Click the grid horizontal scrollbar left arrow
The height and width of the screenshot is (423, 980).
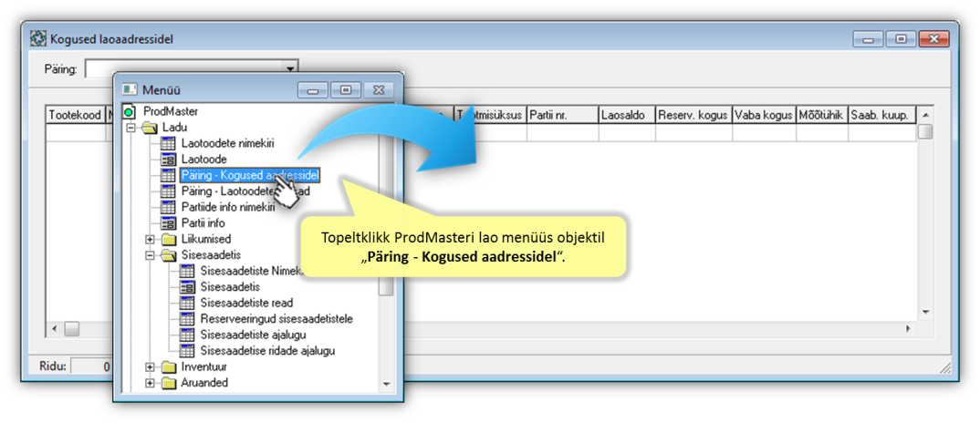coord(55,328)
